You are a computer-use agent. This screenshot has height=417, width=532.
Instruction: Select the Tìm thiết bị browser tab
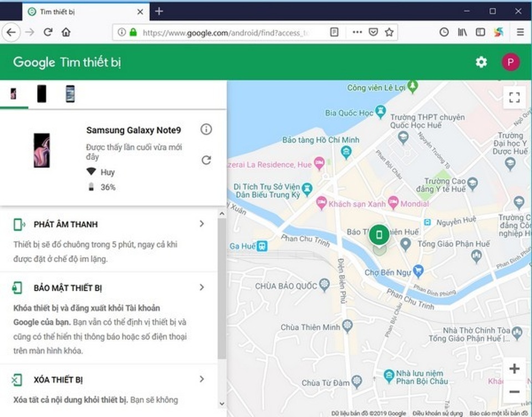[x=86, y=12]
